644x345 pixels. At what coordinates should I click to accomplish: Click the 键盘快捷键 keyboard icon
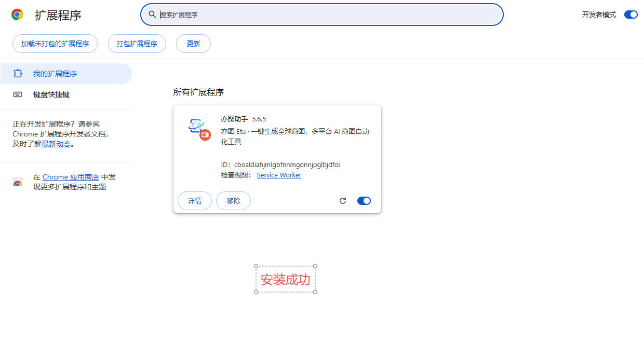[18, 94]
